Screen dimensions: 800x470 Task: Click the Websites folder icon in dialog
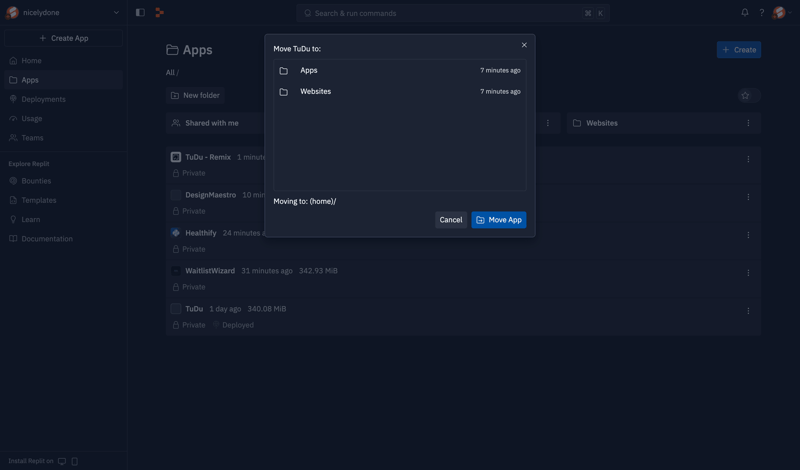point(284,92)
